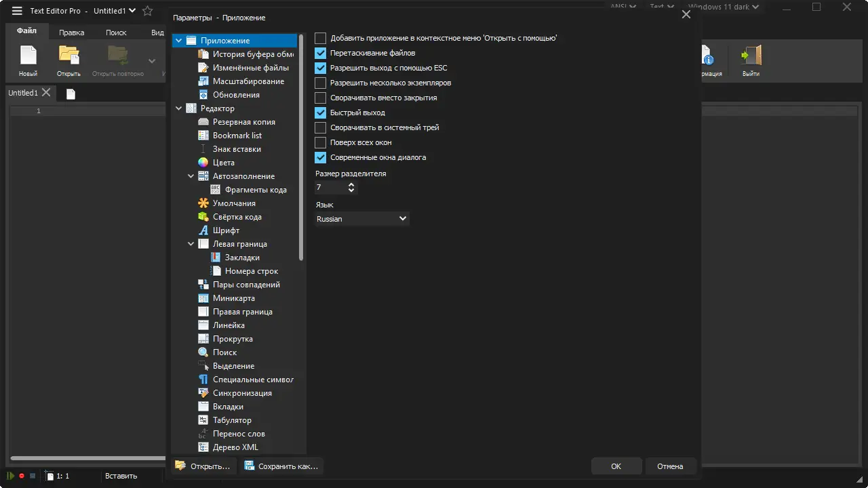Image resolution: width=868 pixels, height=488 pixels.
Task: Select the Цвета settings icon
Action: [204, 162]
